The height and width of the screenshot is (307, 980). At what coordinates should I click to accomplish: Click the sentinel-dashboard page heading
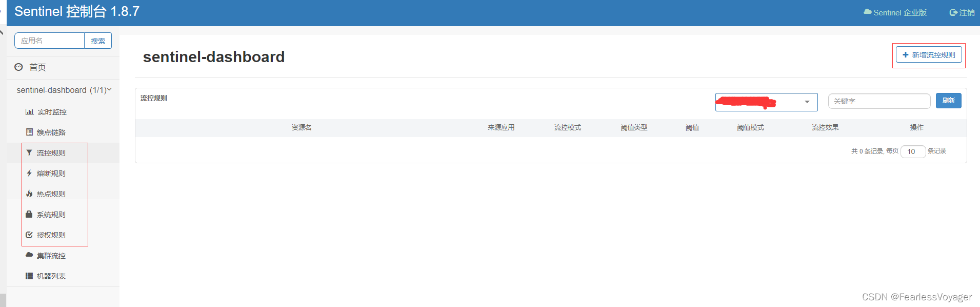[214, 56]
